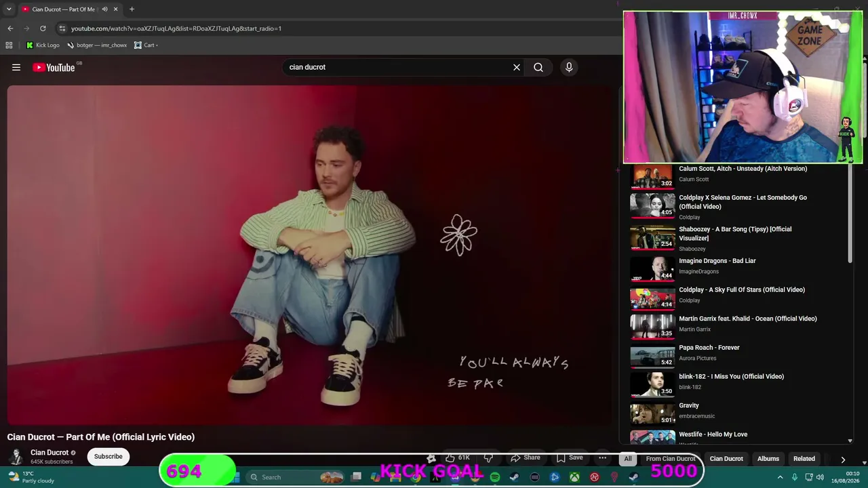Play Coldplay A Sky Full Of Stars thumbnail
The height and width of the screenshot is (488, 868).
pyautogui.click(x=652, y=299)
